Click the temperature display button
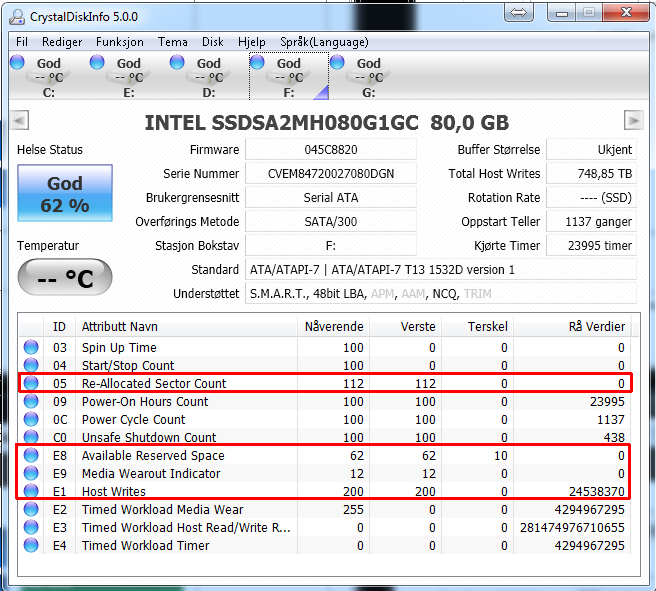Image resolution: width=656 pixels, height=591 pixels. coord(65,277)
